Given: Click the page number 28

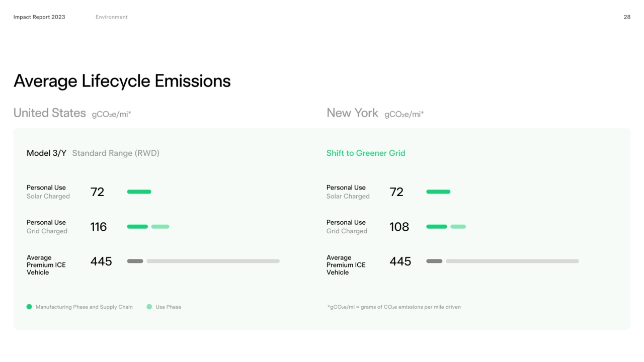Looking at the screenshot, I should pos(627,17).
